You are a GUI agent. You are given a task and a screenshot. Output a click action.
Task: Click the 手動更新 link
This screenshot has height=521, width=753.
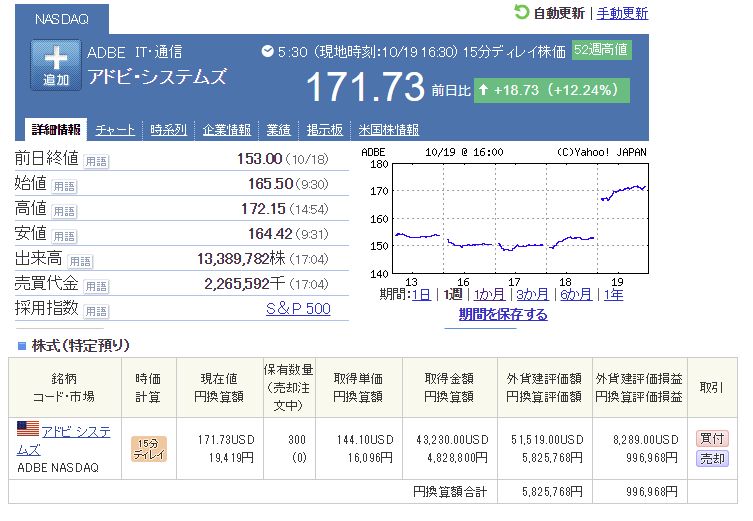click(x=621, y=13)
